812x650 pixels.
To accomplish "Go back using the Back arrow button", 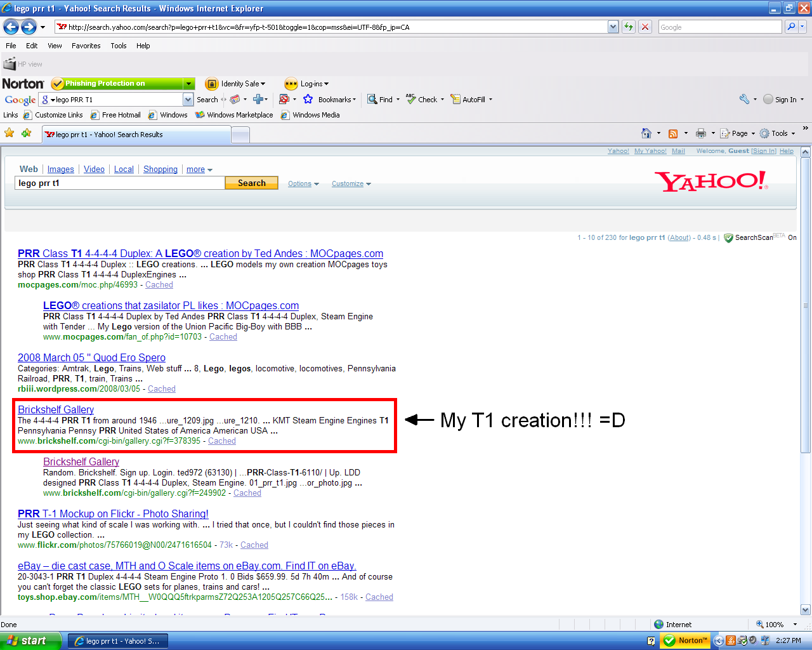I will [x=11, y=27].
